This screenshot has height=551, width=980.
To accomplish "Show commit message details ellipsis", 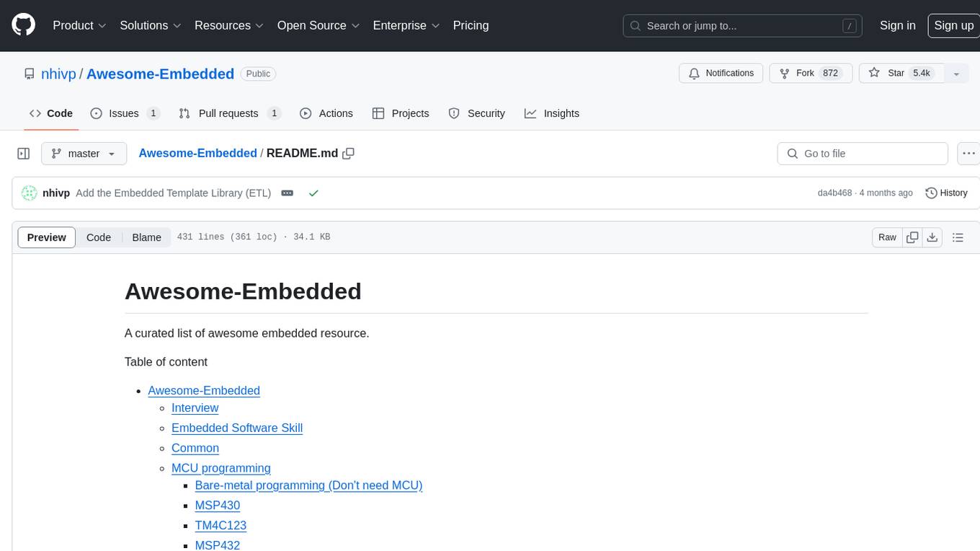I will 287,193.
